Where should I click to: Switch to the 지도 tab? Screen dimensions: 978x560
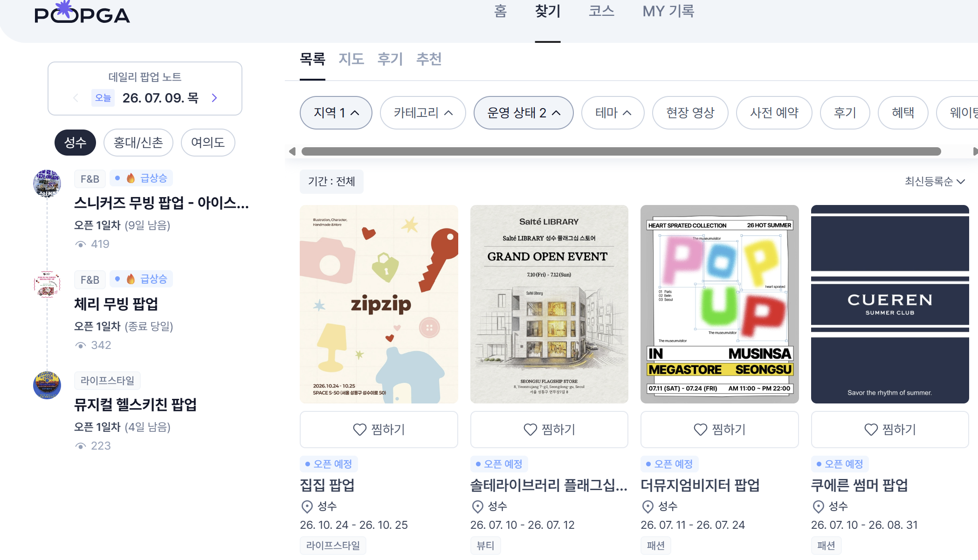pyautogui.click(x=351, y=59)
